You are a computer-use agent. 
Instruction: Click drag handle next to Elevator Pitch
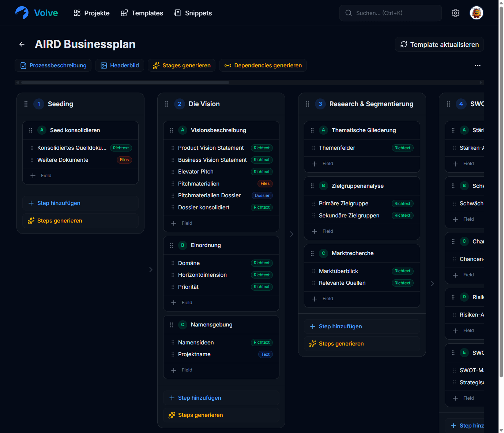173,172
